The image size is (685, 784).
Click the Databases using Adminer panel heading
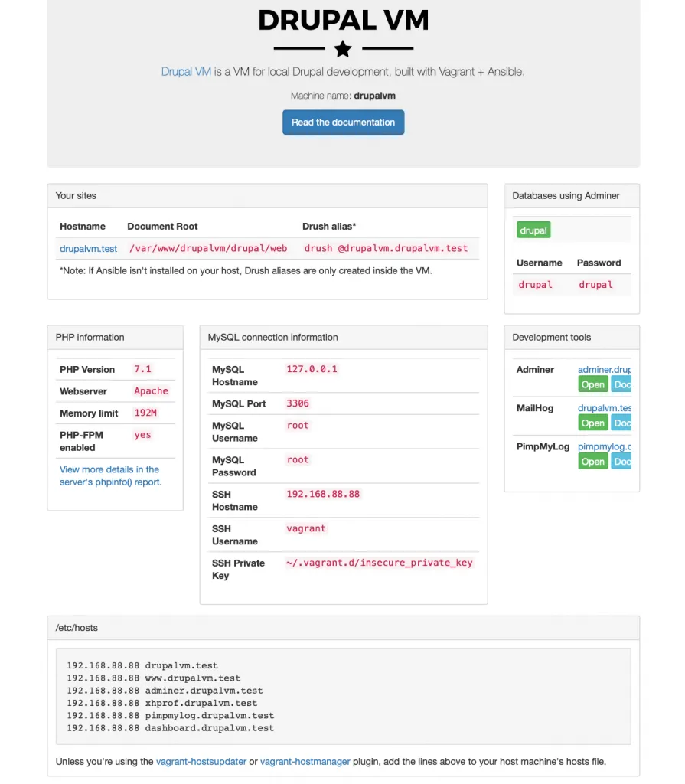[x=572, y=196]
